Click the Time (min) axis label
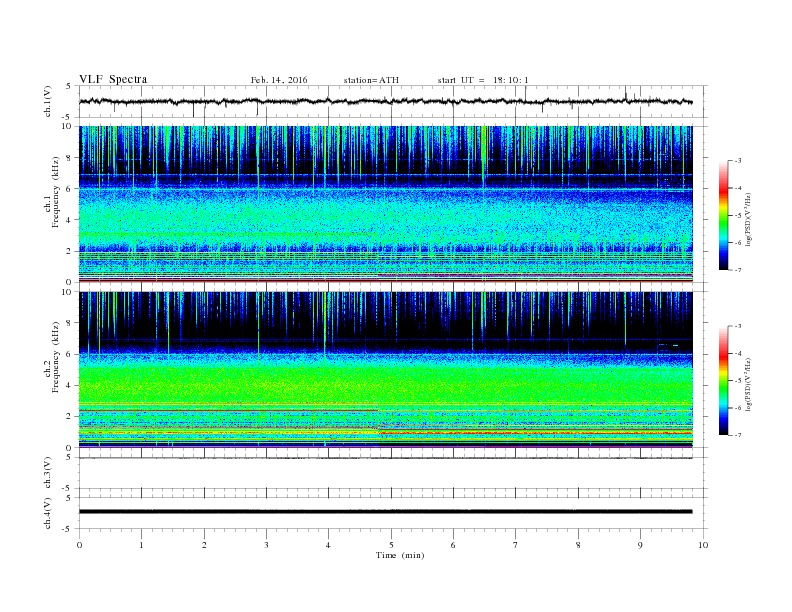The width and height of the screenshot is (792, 612). click(400, 555)
